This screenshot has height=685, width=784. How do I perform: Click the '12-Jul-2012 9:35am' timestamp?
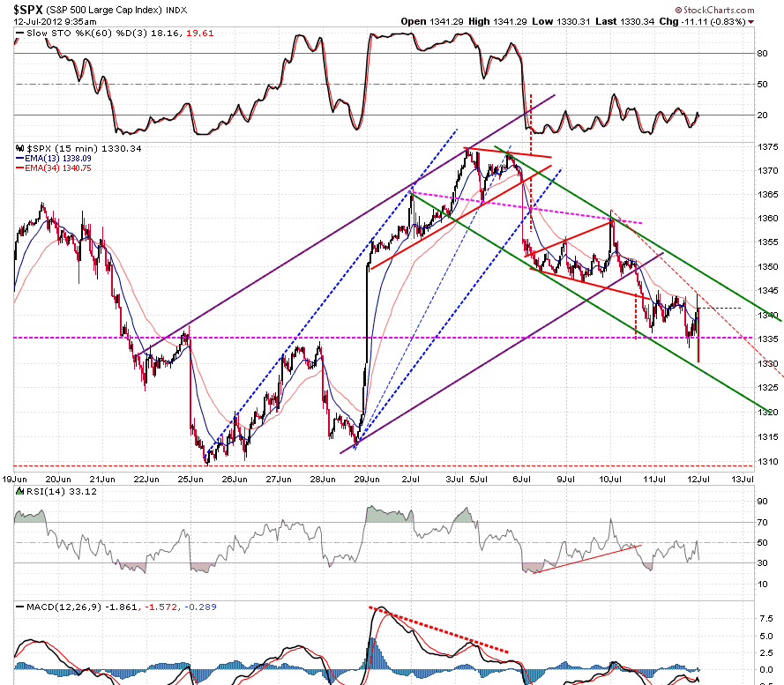55,22
